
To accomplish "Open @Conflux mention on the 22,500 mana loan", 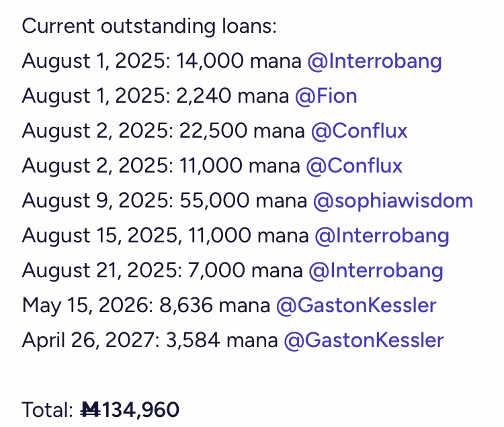I will tap(359, 131).
